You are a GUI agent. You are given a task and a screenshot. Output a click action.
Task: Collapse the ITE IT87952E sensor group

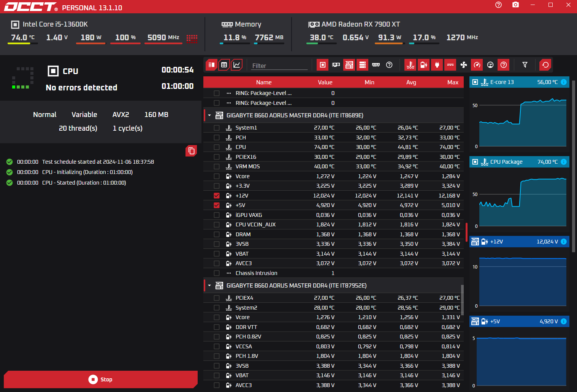tap(209, 285)
